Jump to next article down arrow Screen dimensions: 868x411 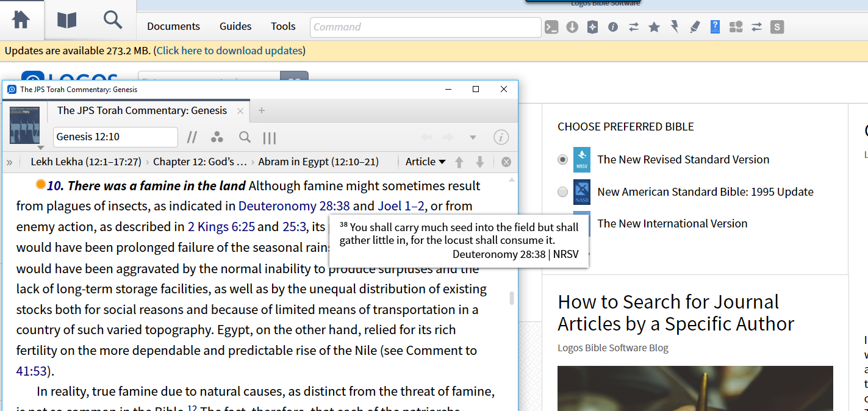point(480,162)
